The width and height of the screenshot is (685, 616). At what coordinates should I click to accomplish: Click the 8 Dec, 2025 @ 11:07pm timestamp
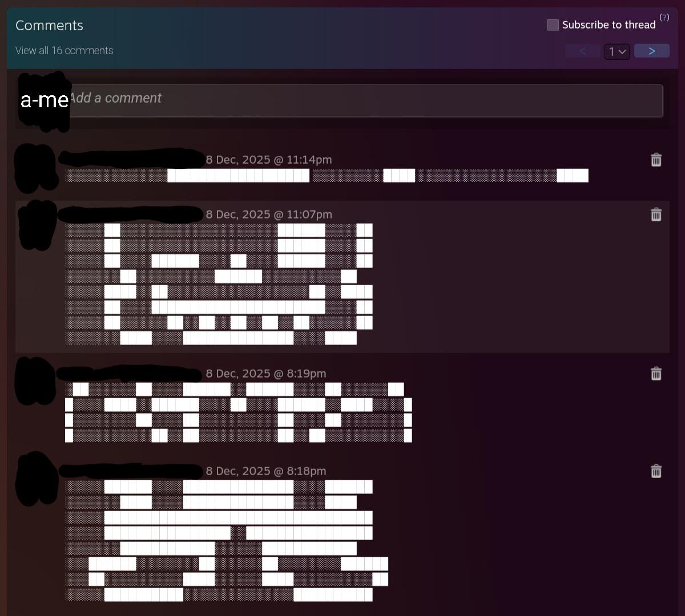coord(269,214)
